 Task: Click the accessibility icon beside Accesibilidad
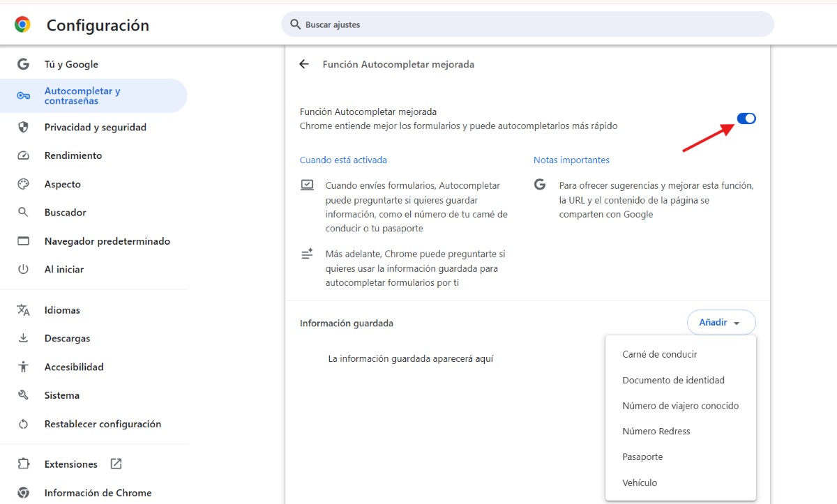(23, 366)
